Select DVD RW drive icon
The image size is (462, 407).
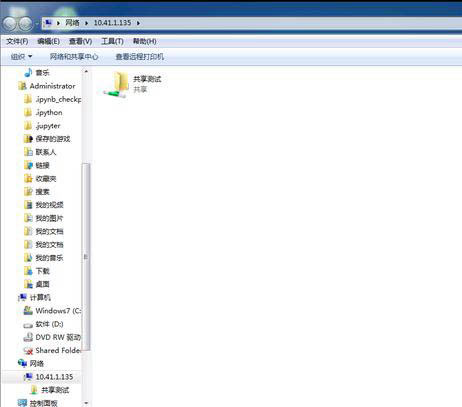tap(28, 337)
